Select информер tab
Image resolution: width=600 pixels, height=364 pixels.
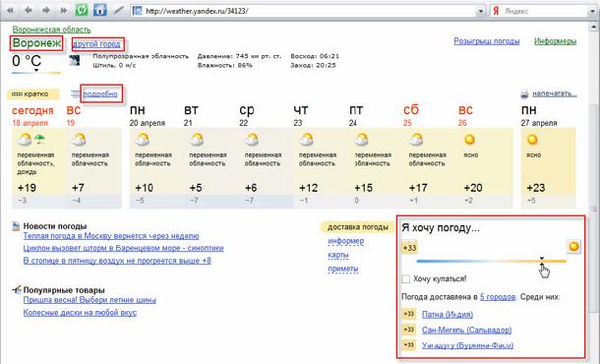point(346,241)
